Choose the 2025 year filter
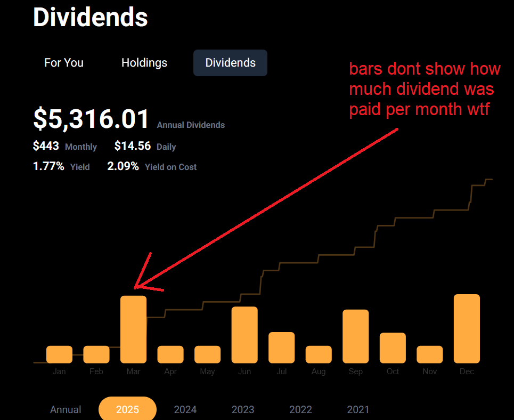514x420 pixels. coord(127,409)
